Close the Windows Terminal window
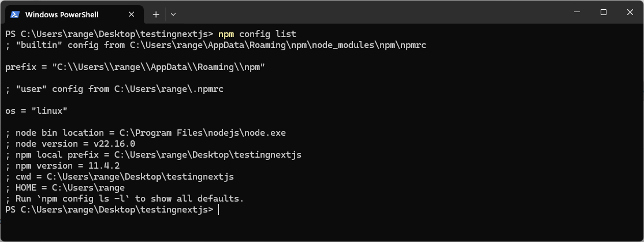 (x=630, y=12)
